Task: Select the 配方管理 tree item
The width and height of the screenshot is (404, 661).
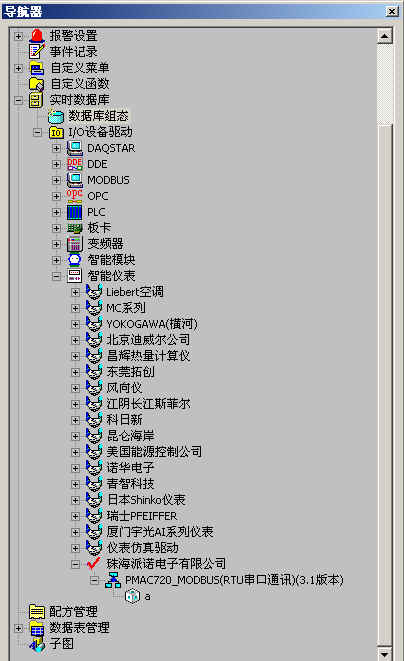Action: click(73, 611)
